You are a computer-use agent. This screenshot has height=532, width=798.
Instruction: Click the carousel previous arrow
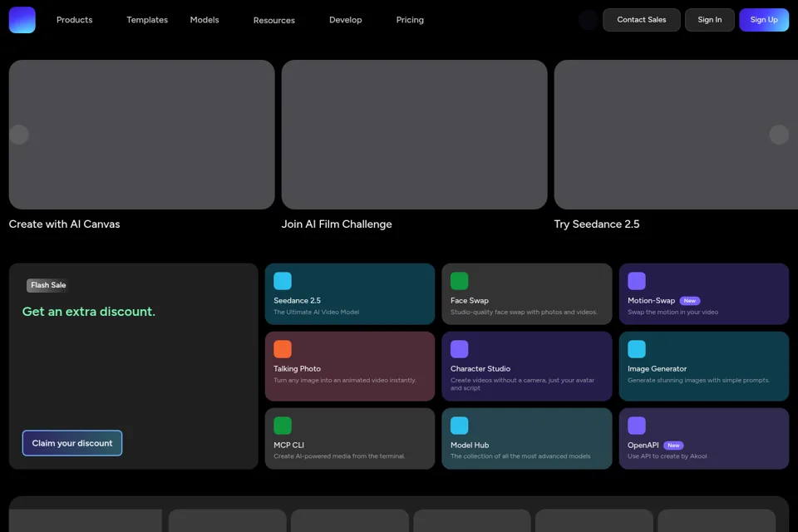pos(19,135)
